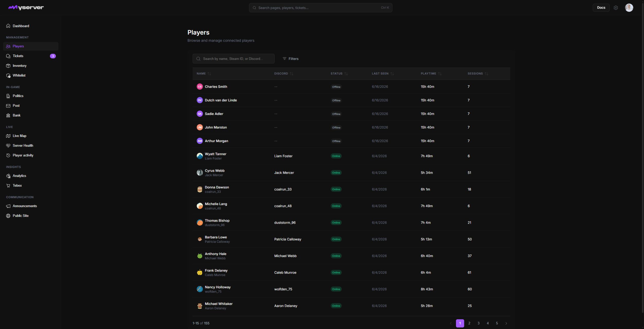
Task: Click the Announcements megaphone icon
Action: coord(8,206)
